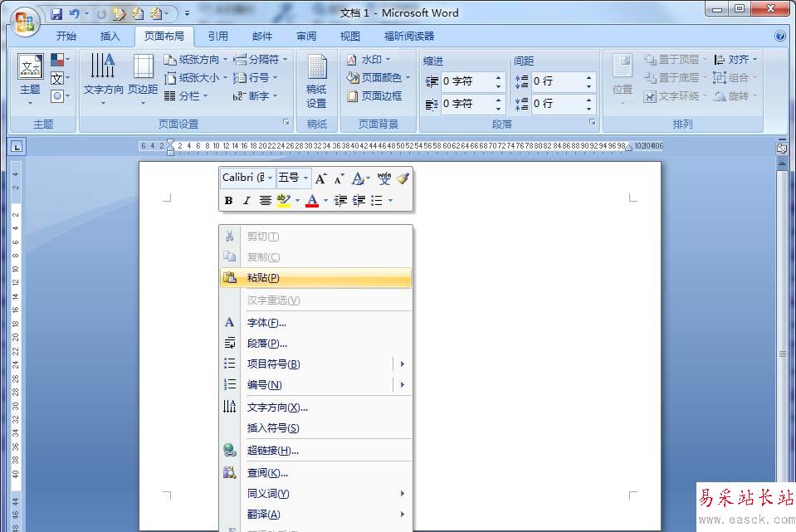The height and width of the screenshot is (532, 796).
Task: Click bullets list icon in mini toolbar
Action: (x=377, y=201)
